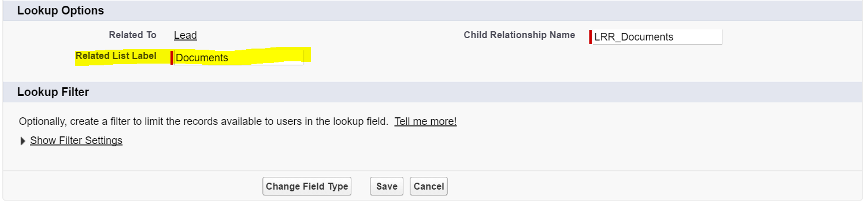Click the optional filter description text
868x211 pixels.
click(x=203, y=121)
